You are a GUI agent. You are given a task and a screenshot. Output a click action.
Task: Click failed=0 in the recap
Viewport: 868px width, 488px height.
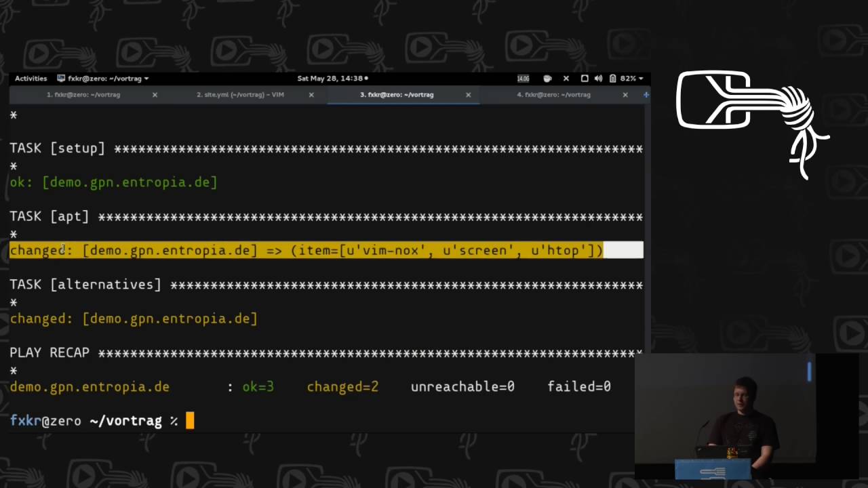tap(579, 387)
